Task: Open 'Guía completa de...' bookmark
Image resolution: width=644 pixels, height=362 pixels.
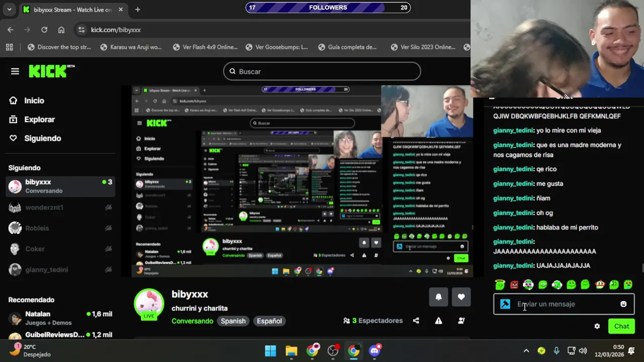Action: point(348,47)
